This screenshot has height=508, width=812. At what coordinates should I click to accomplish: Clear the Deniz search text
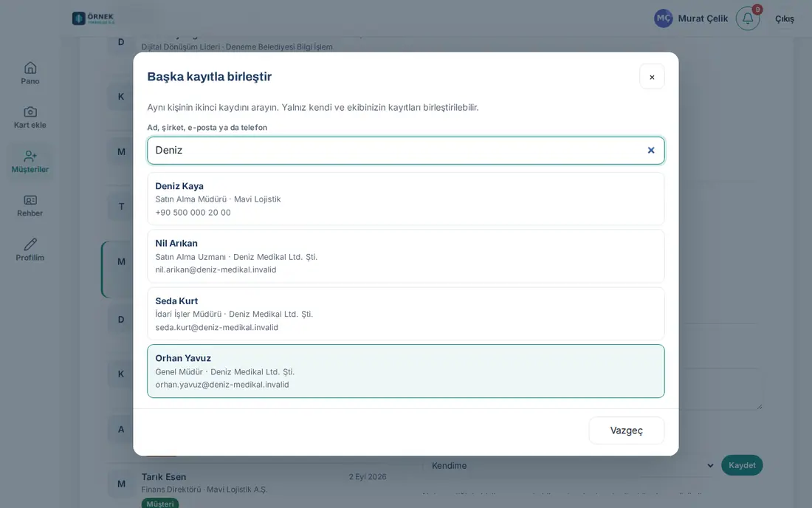pyautogui.click(x=651, y=150)
